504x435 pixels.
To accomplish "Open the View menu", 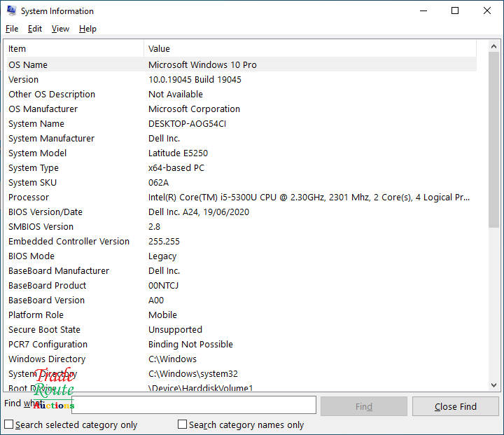I will [60, 29].
